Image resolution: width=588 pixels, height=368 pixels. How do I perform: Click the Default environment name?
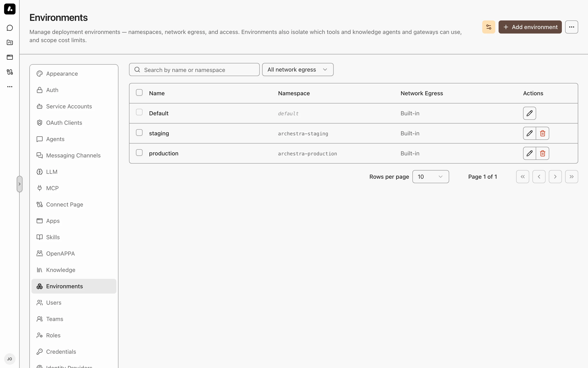coord(159,113)
